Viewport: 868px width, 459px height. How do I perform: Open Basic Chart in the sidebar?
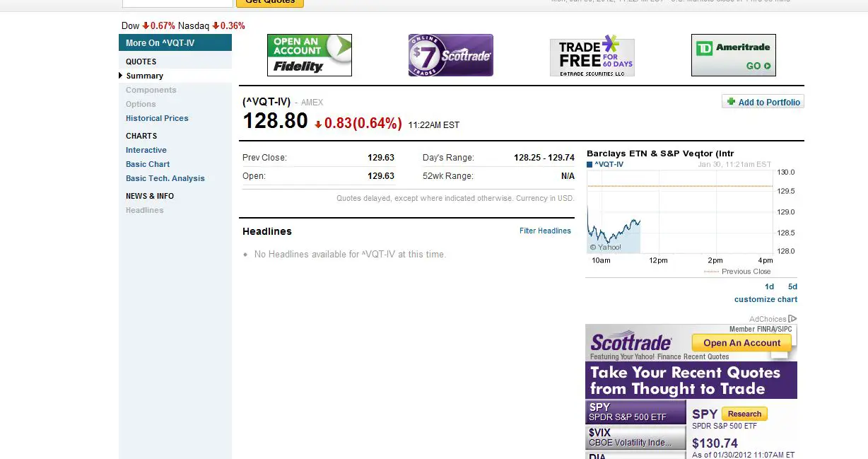[148, 164]
